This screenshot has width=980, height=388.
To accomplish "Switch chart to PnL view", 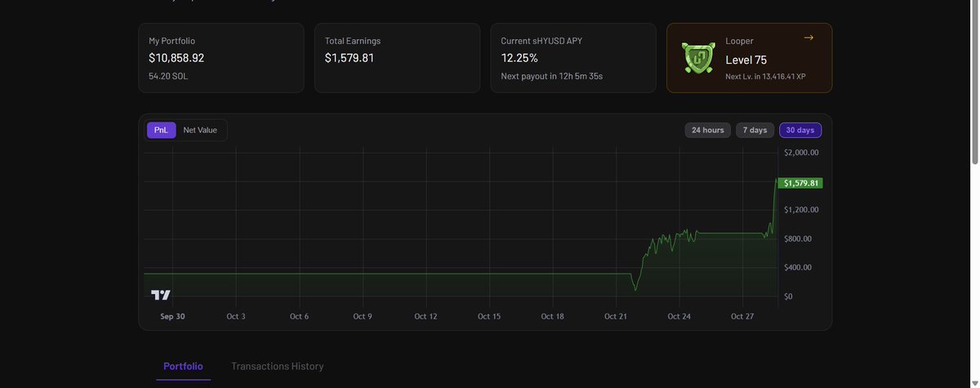I will 161,130.
